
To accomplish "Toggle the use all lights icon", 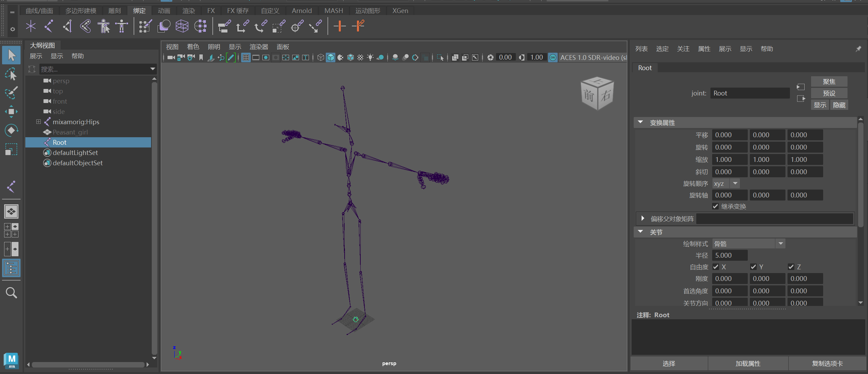I will click(x=370, y=57).
